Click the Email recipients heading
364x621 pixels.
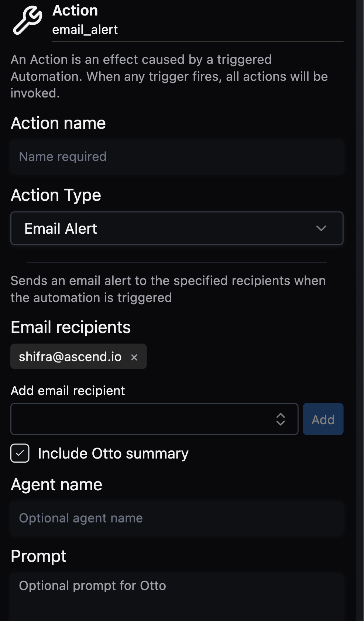(x=71, y=327)
